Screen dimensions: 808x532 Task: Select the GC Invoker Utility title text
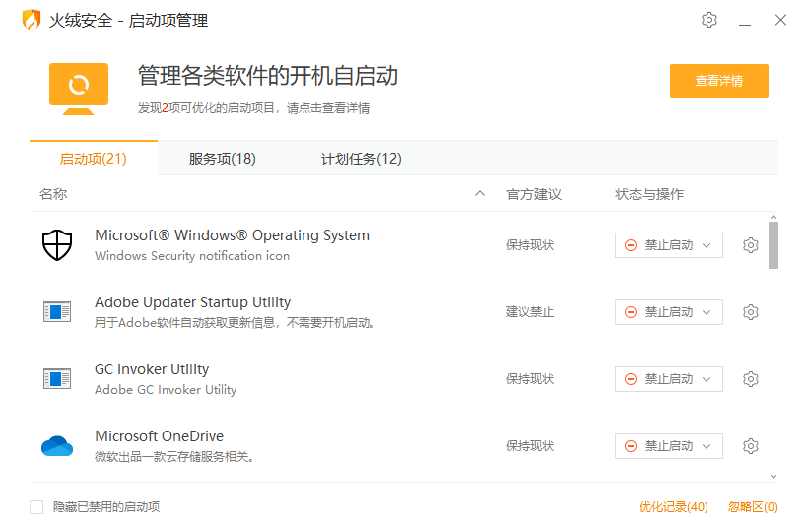[x=152, y=369]
